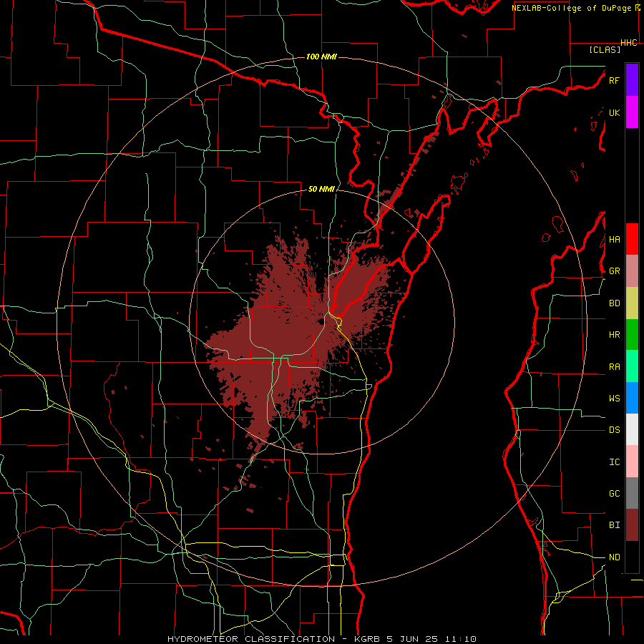Click the RA legend label
The height and width of the screenshot is (644, 644).
614,367
